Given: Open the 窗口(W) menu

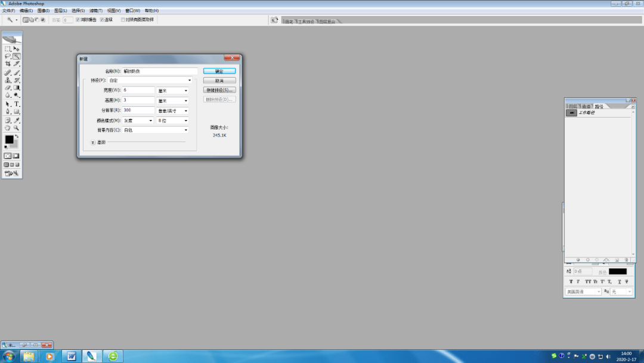Looking at the screenshot, I should pos(132,11).
